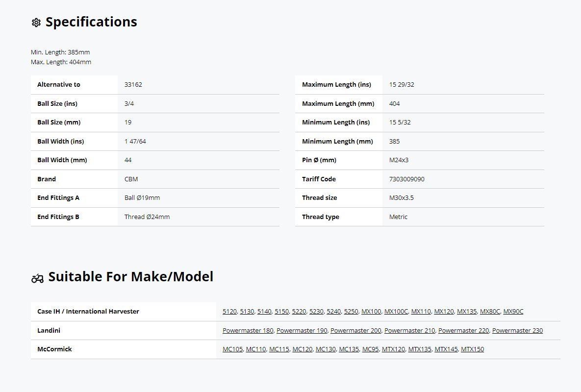
Task: Open the 5230 model link
Action: coord(316,311)
